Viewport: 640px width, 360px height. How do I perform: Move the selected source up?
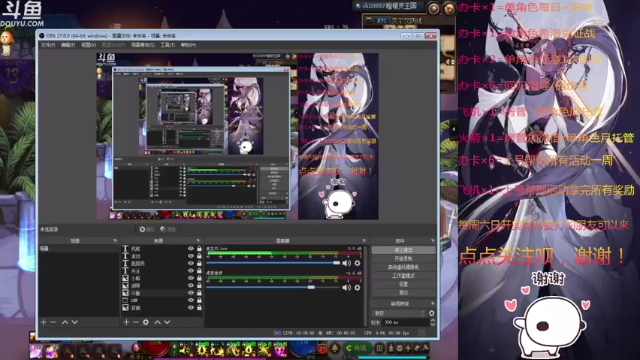coord(158,322)
